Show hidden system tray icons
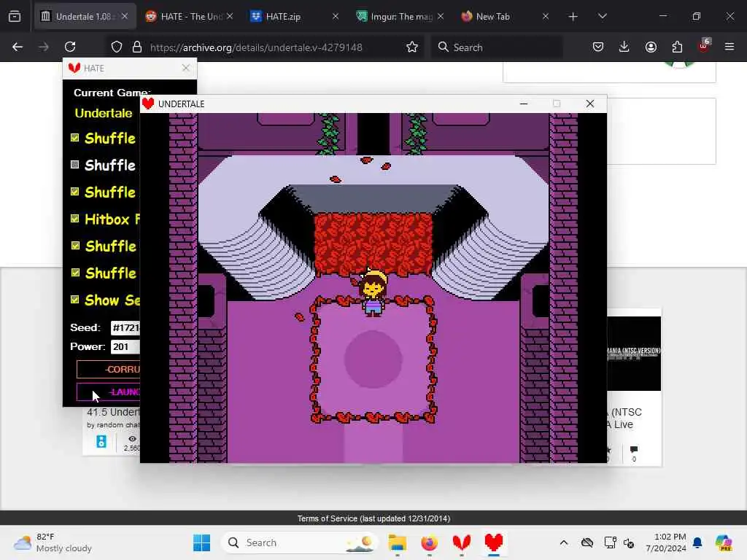 [x=564, y=542]
